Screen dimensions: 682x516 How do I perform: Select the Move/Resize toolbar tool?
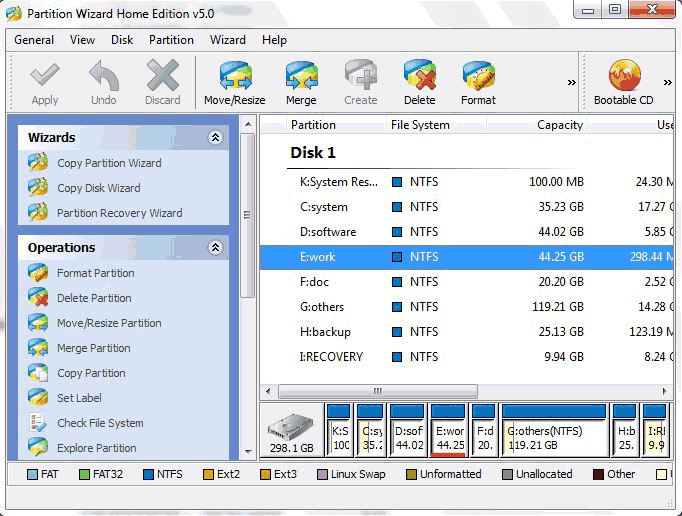tap(235, 84)
